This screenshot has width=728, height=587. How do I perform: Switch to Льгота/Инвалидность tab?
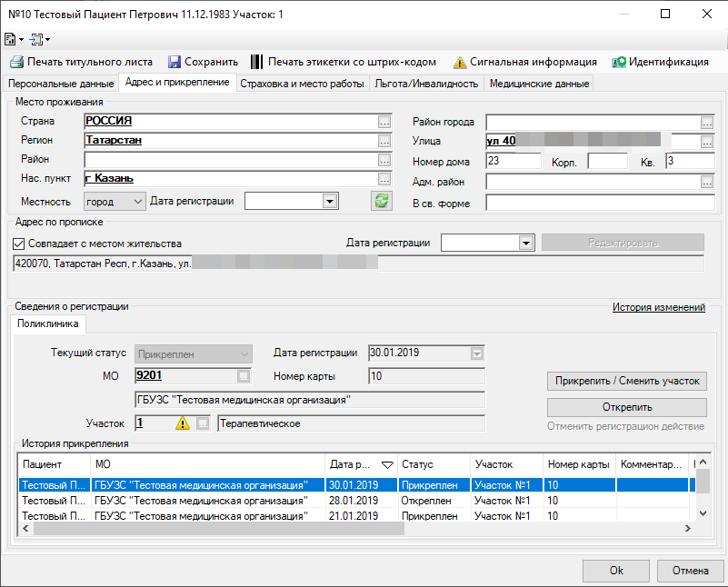tap(426, 84)
